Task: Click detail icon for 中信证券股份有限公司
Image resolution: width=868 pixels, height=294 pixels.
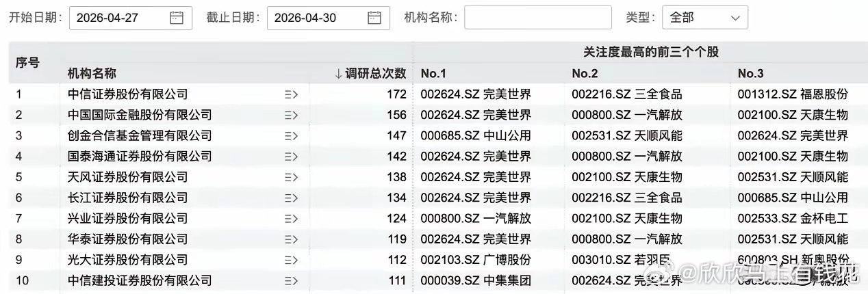Action: [291, 94]
